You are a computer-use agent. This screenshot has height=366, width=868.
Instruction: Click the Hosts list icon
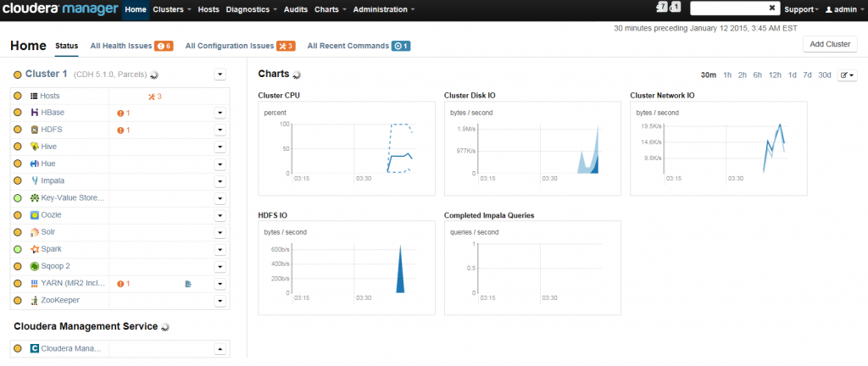(x=34, y=97)
